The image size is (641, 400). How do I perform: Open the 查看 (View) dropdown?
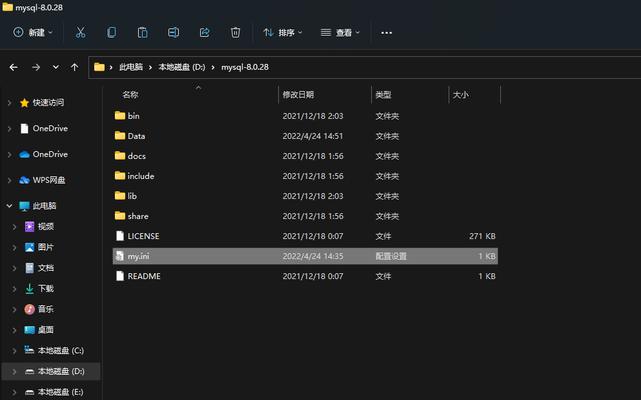340,32
